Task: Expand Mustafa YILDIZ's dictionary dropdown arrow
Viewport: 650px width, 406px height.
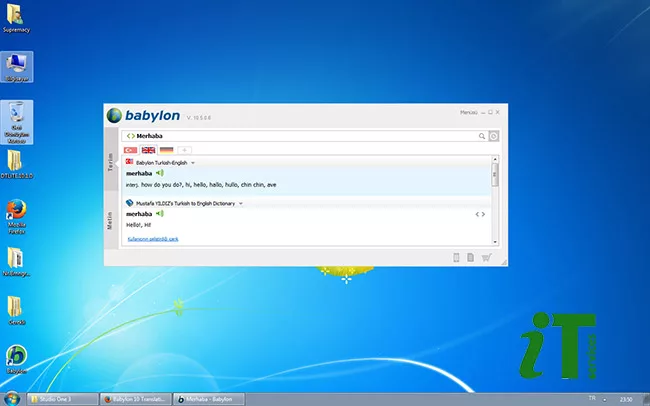Action: pos(241,203)
